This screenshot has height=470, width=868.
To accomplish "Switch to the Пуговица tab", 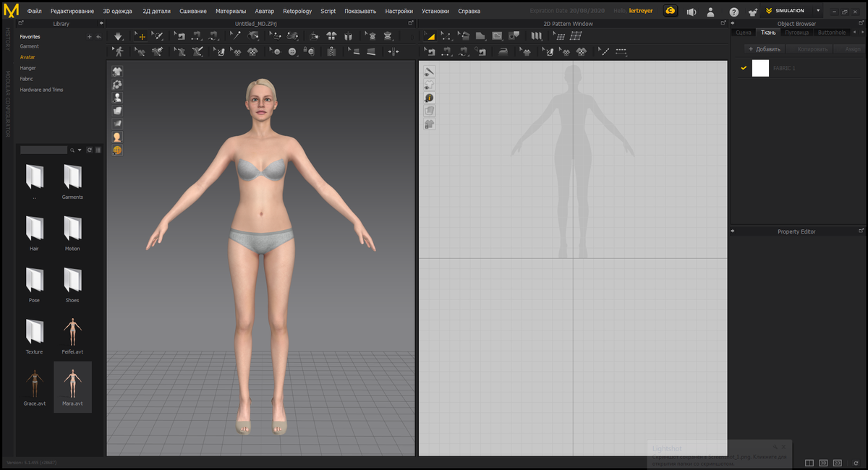I will coord(796,33).
